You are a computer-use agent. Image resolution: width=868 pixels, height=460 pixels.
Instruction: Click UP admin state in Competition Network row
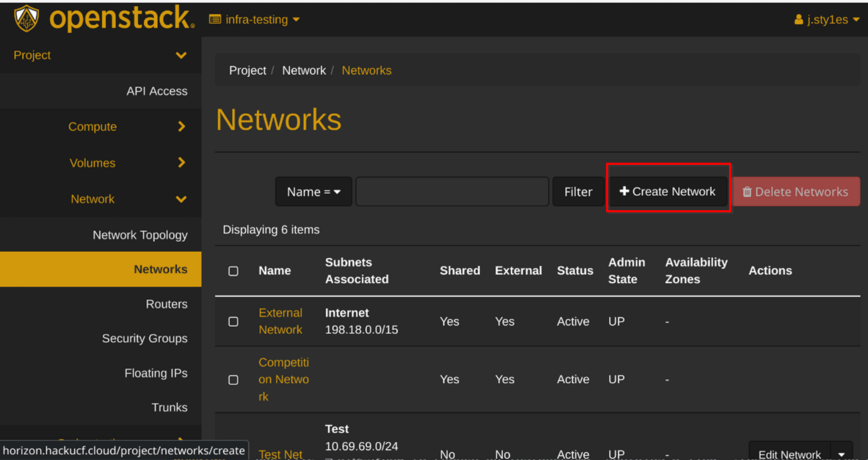(x=616, y=379)
